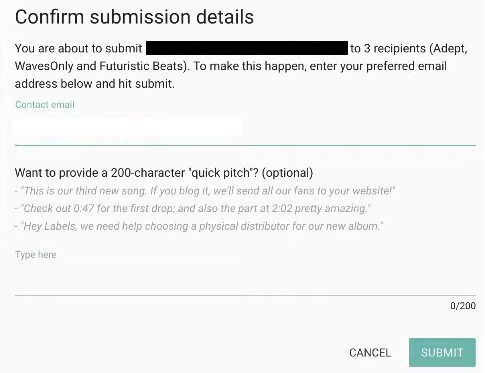This screenshot has width=485, height=373.
Task: Click the 'Type here' quick pitch textarea
Action: (245, 270)
